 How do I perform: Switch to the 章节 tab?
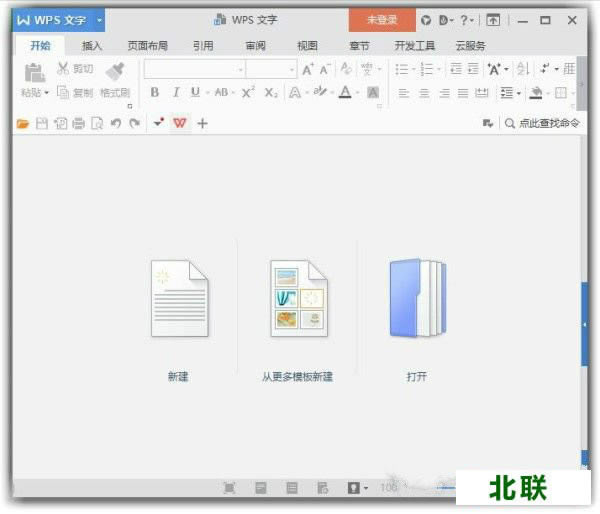[x=359, y=46]
